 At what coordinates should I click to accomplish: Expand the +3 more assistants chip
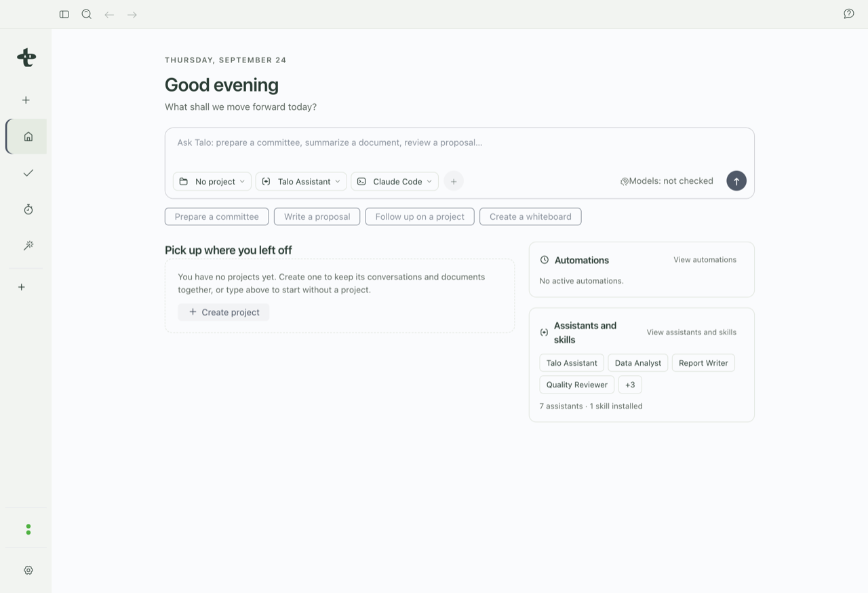[630, 385]
